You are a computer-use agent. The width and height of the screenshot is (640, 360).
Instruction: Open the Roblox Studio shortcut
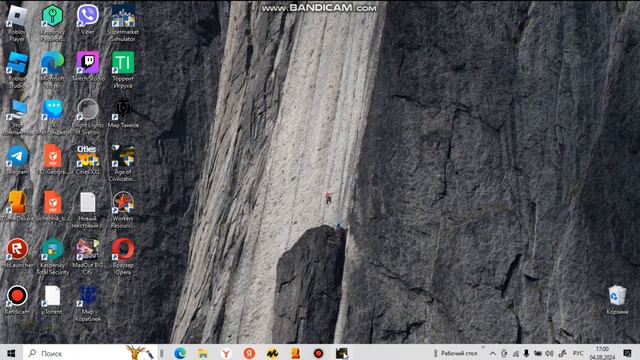tap(17, 70)
